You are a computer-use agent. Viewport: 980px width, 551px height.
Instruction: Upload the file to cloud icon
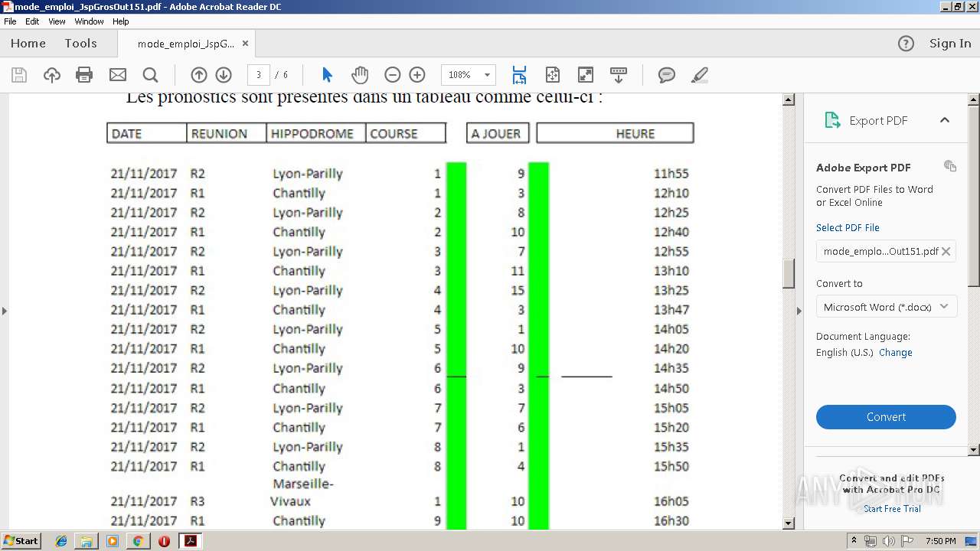[52, 75]
